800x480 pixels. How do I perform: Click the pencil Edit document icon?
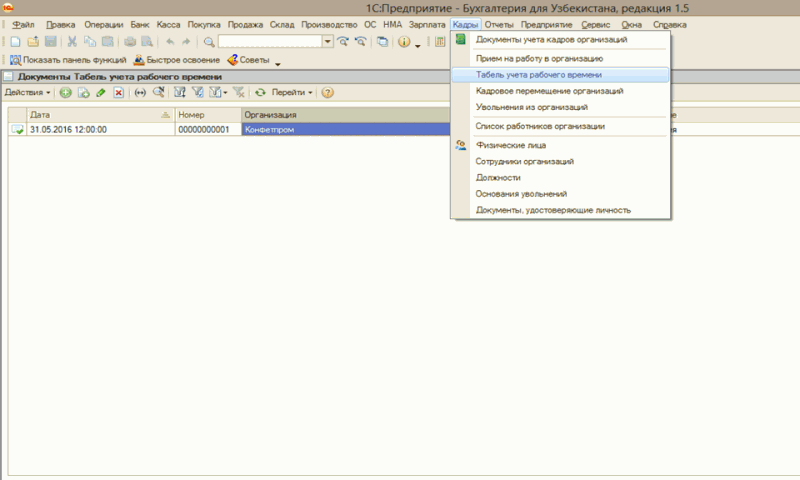[101, 92]
